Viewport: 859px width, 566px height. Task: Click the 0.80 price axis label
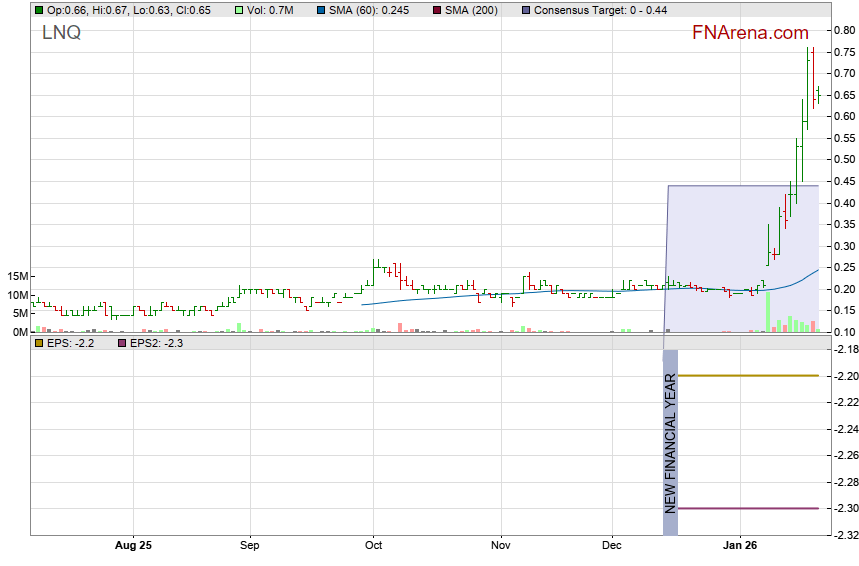coord(843,31)
